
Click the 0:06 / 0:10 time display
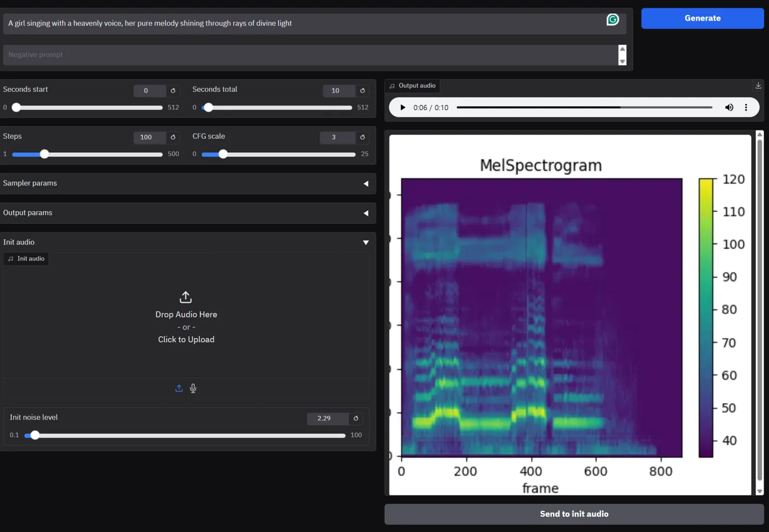431,108
